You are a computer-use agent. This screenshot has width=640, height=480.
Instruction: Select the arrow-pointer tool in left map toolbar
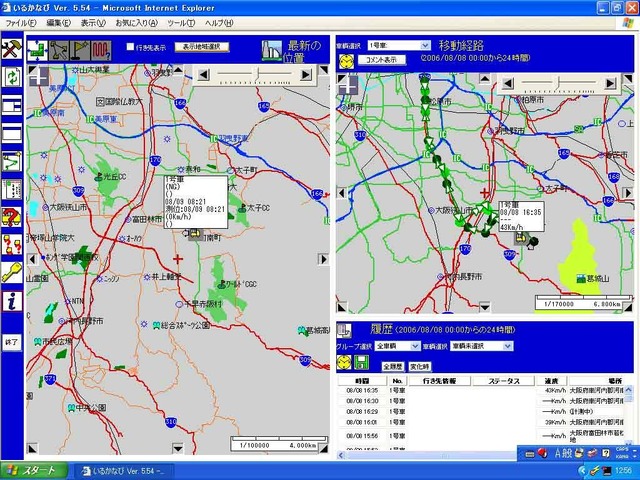pos(59,51)
